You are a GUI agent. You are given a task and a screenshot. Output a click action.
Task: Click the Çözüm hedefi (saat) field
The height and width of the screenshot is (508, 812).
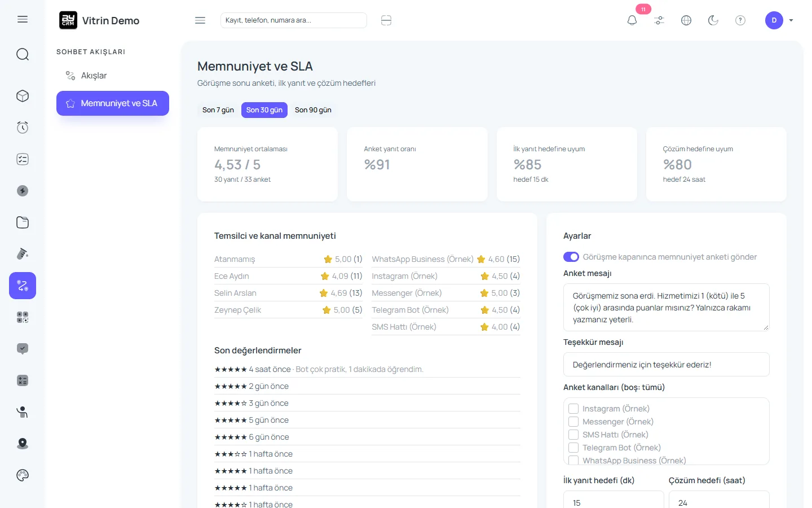coord(719,500)
